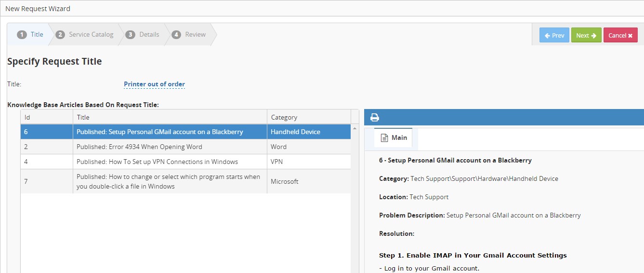644x273 pixels.
Task: Edit the 'Printer out of order' title
Action: [154, 84]
